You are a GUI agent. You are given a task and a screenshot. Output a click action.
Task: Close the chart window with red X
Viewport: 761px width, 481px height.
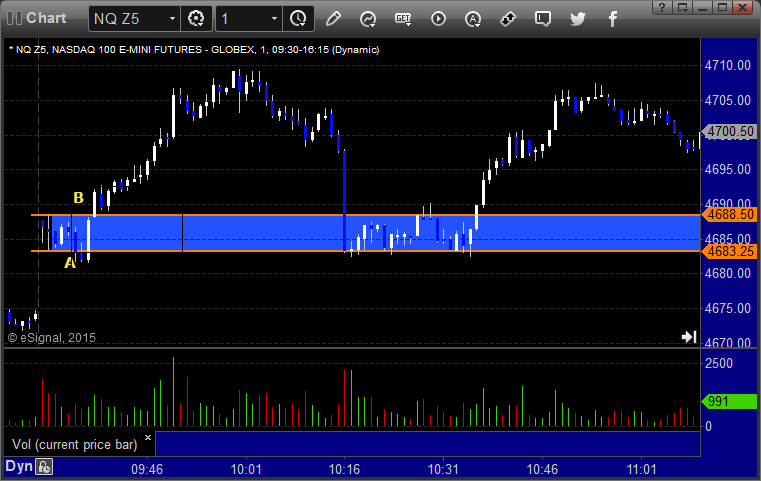coord(743,7)
